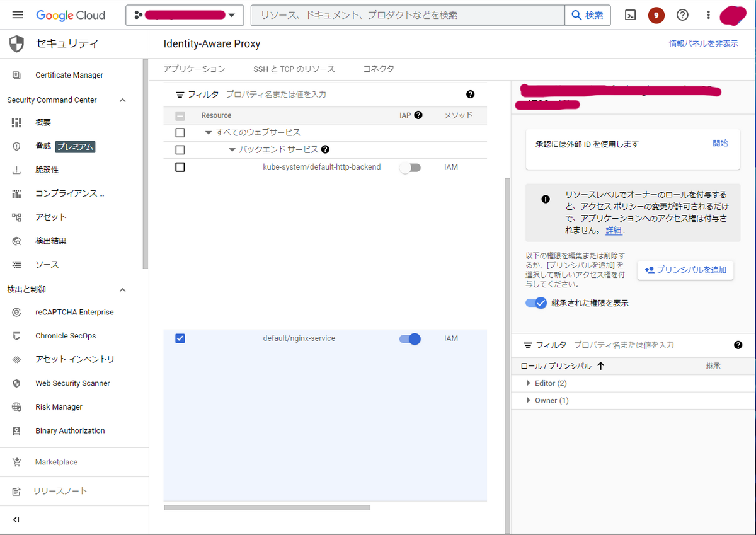Viewport: 756px width, 535px height.
Task: Check the すべてのウェブサービス checkbox
Action: click(x=180, y=132)
